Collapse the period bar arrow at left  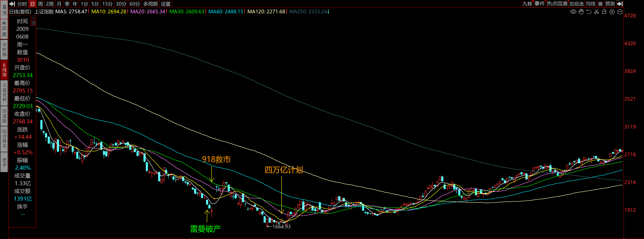click(x=12, y=4)
